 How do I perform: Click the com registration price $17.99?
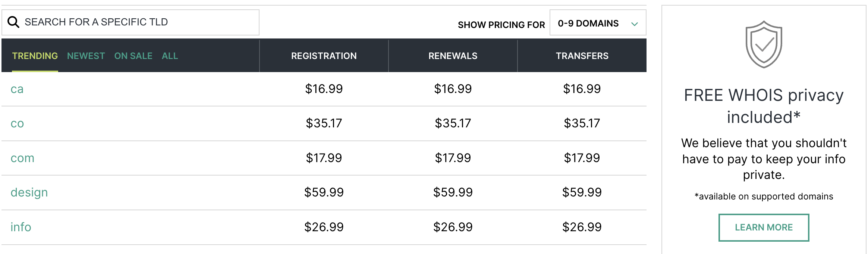click(x=324, y=158)
